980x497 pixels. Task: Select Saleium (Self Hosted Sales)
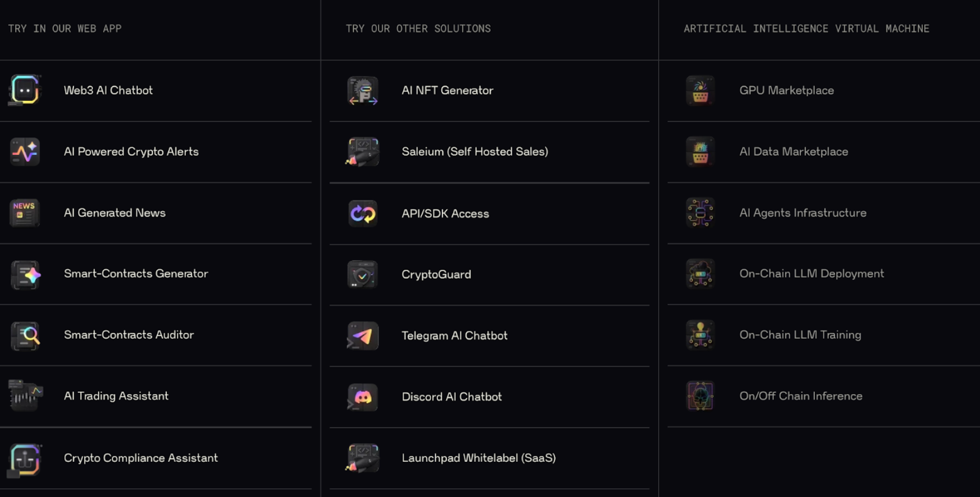pyautogui.click(x=474, y=152)
